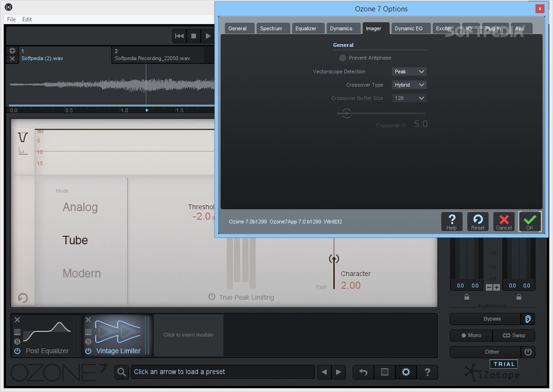Image resolution: width=553 pixels, height=392 pixels.
Task: Select the histogram view icon
Action: tap(23, 151)
